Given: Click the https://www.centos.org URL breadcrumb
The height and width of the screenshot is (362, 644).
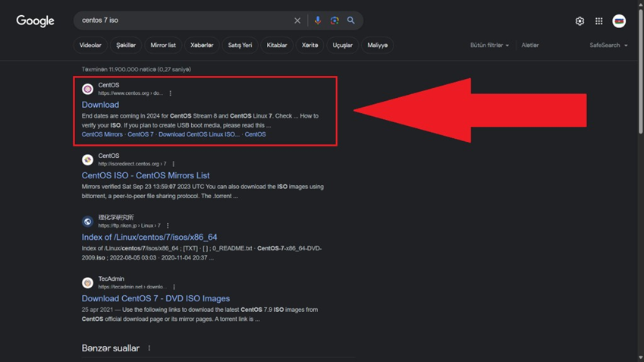Looking at the screenshot, I should click(130, 93).
